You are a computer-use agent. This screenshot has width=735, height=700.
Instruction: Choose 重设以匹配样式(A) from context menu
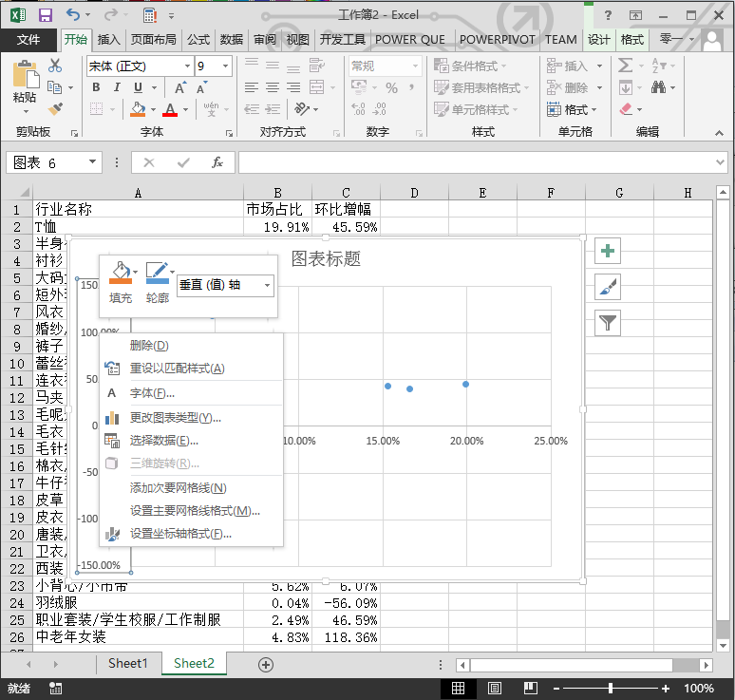pos(191,369)
